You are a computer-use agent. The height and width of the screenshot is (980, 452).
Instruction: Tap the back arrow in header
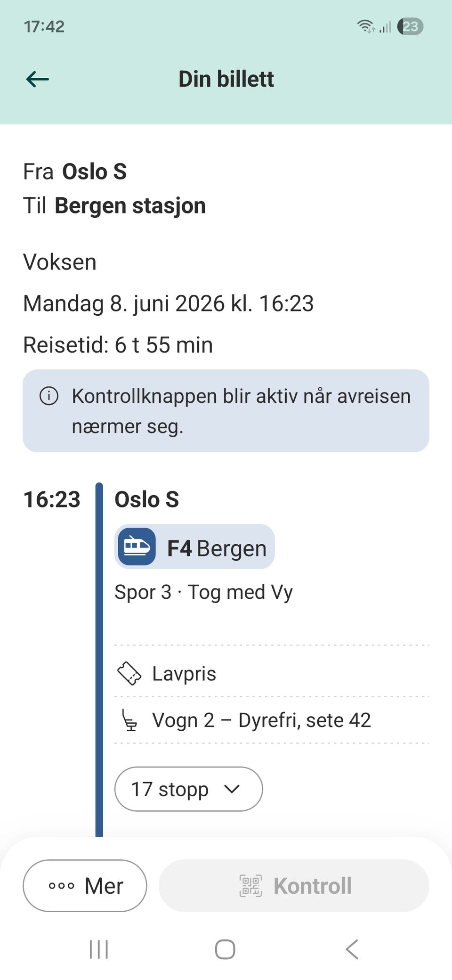point(38,79)
